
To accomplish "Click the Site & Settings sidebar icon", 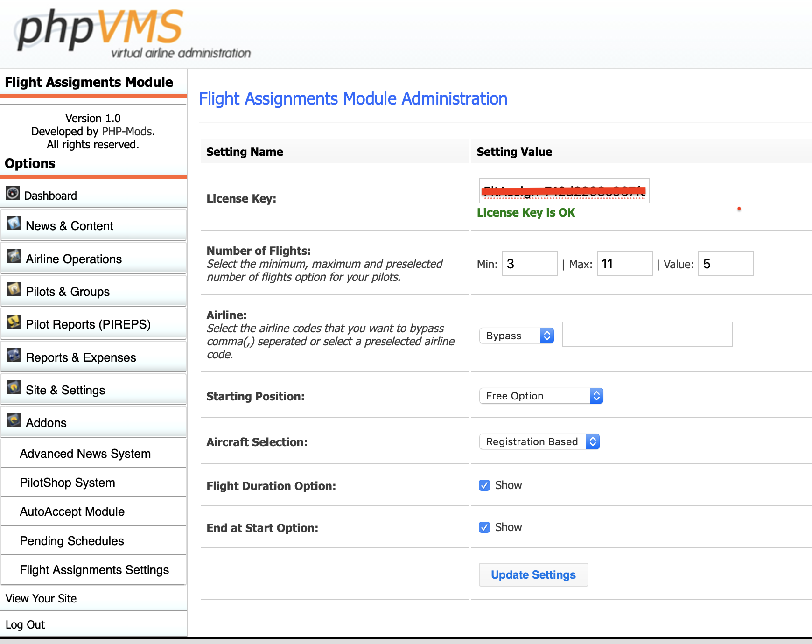I will [14, 387].
